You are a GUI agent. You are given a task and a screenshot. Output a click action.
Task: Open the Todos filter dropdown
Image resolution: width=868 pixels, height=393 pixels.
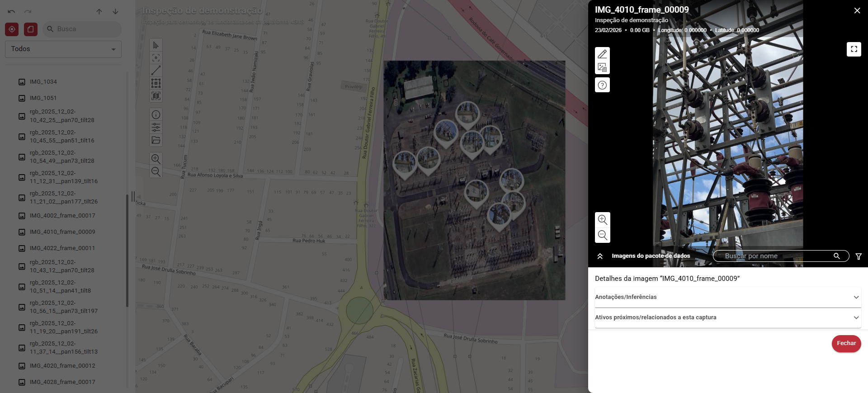(63, 49)
